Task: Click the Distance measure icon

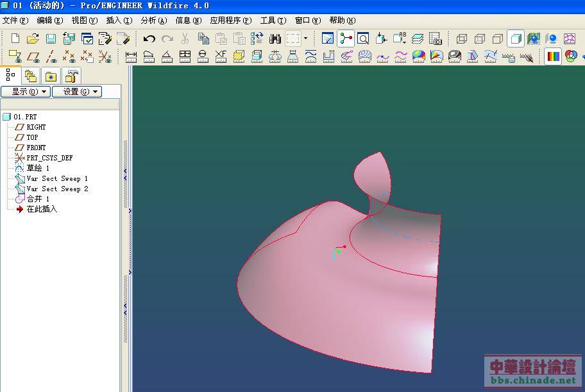Action: pyautogui.click(x=131, y=56)
